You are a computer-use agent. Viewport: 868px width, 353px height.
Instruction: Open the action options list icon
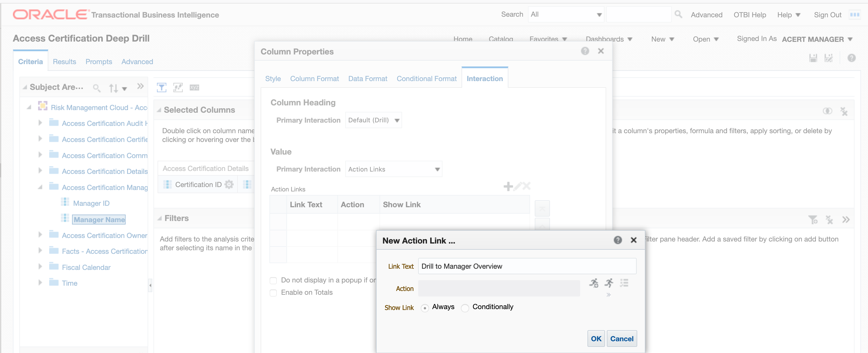(624, 283)
